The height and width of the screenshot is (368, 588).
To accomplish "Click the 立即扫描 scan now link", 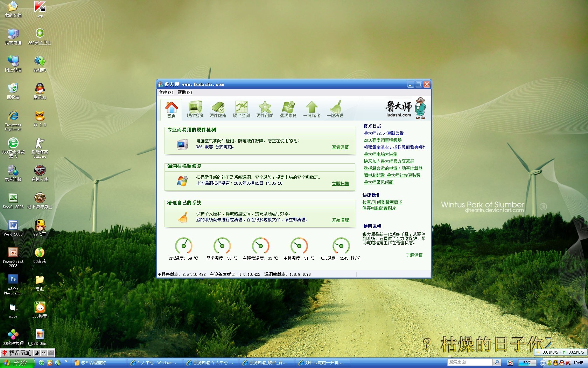I will 340,184.
